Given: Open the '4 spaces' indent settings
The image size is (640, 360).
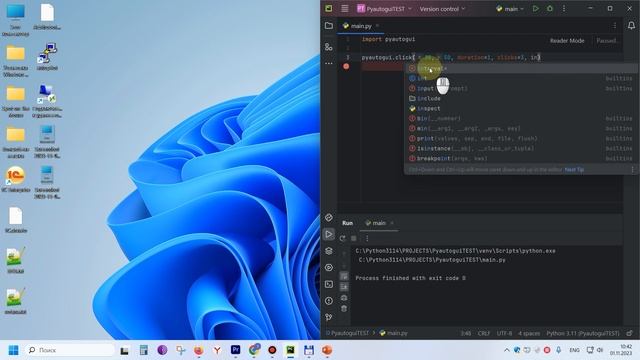Looking at the screenshot, I should pyautogui.click(x=529, y=333).
